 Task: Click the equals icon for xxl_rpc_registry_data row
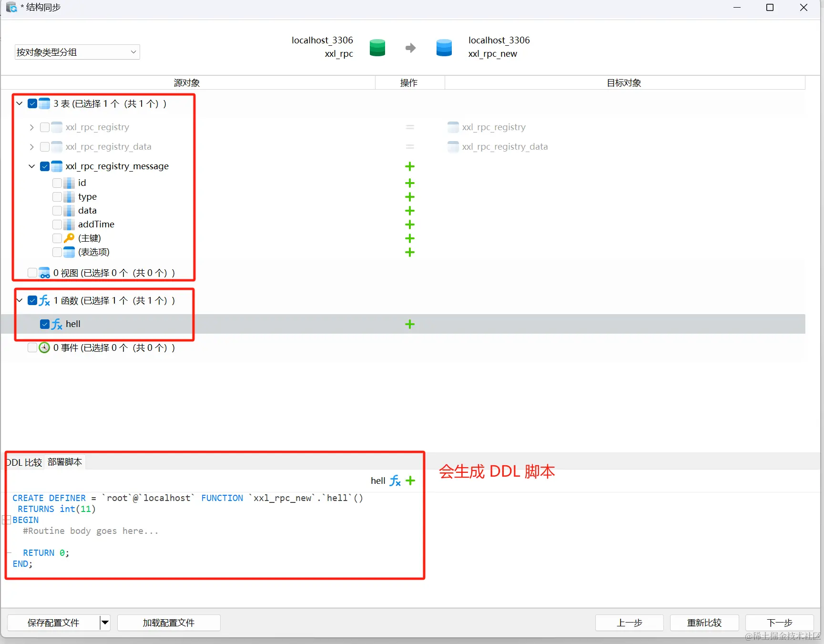pos(409,147)
